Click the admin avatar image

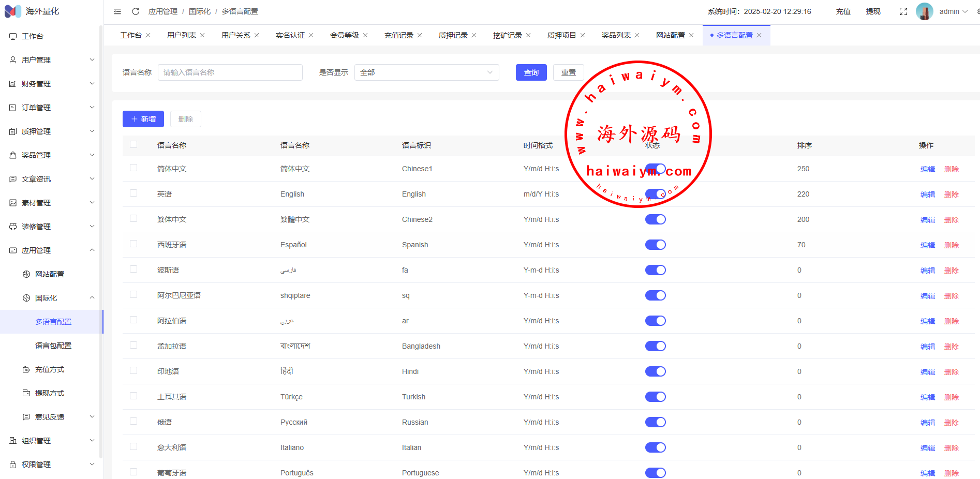pyautogui.click(x=924, y=11)
